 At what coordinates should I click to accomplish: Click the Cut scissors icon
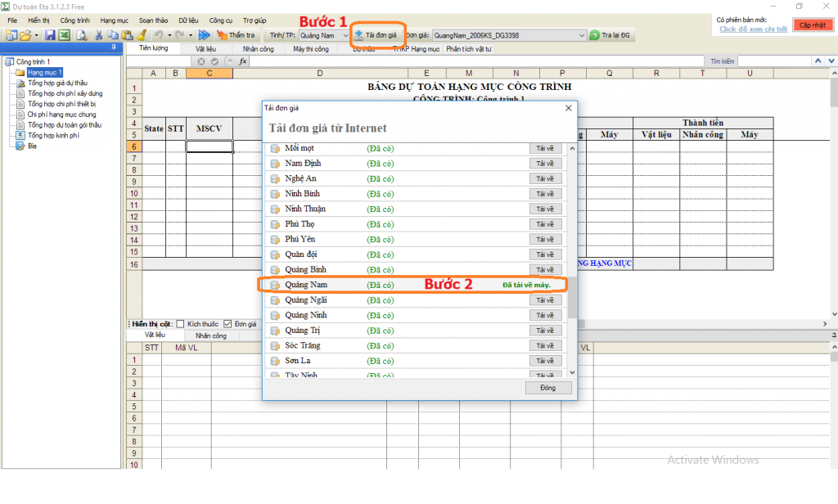pos(99,35)
